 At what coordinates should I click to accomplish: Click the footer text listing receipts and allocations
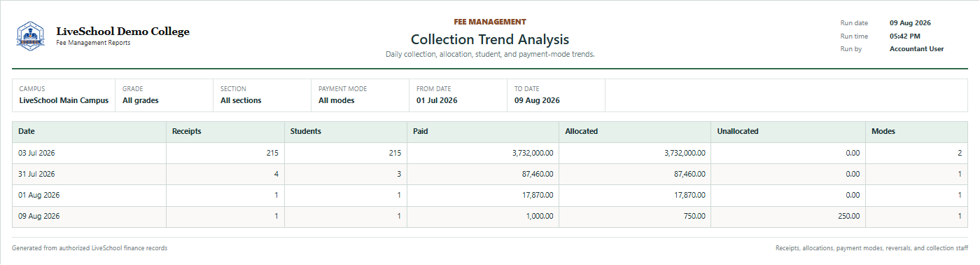[x=871, y=248]
